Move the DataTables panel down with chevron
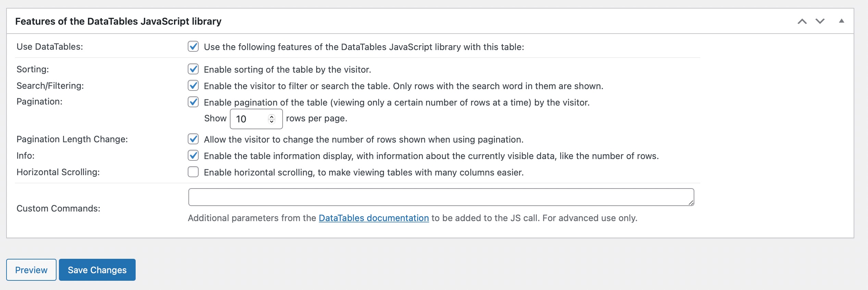 [820, 21]
